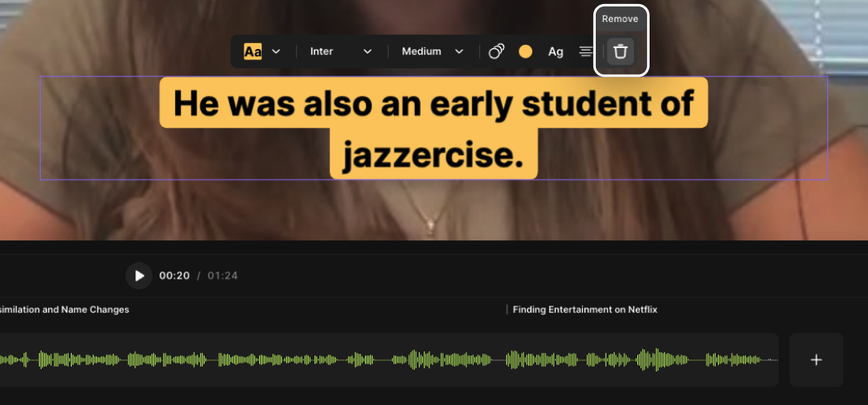Expand the chevron beside the Aa style

tap(276, 51)
